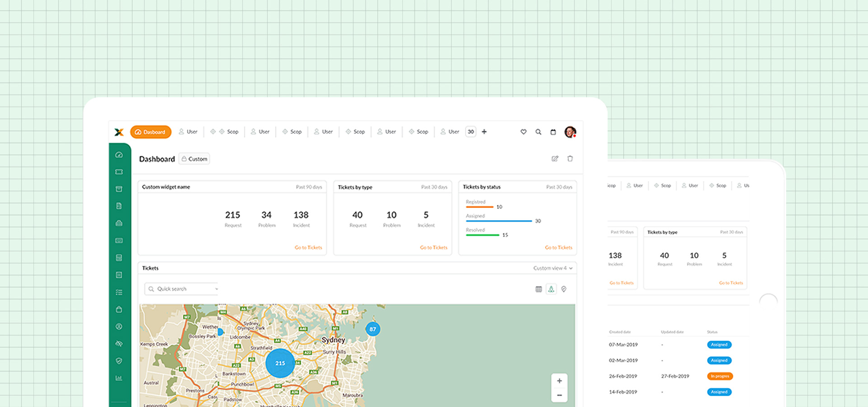The height and width of the screenshot is (407, 868).
Task: Click the Custom lock badge beside Dashboard
Action: (194, 159)
